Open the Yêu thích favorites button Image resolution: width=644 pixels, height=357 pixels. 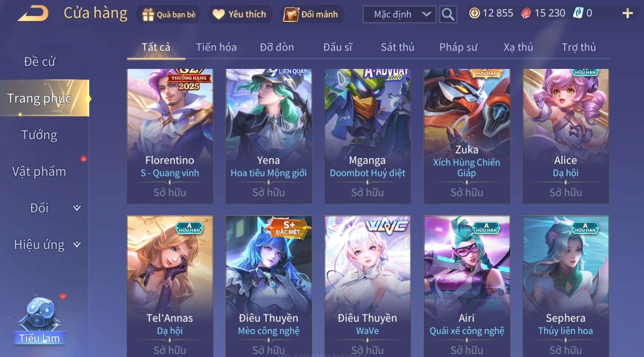239,14
